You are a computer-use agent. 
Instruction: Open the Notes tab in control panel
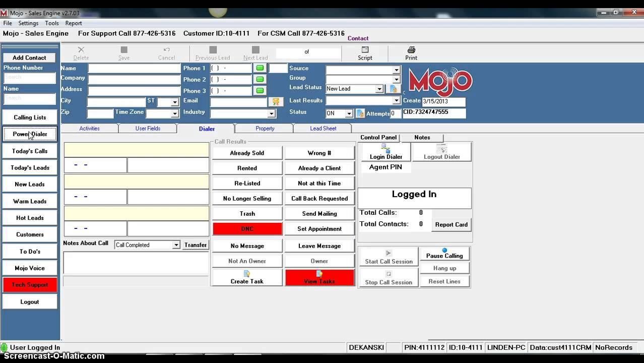tap(422, 138)
